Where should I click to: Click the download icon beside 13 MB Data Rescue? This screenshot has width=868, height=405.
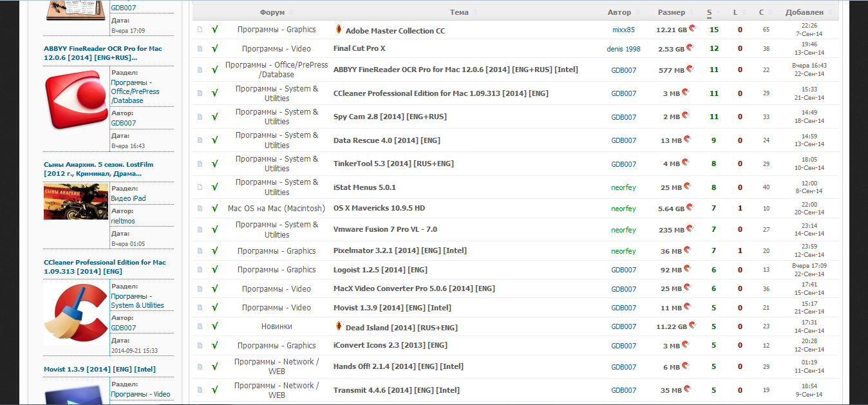(688, 140)
